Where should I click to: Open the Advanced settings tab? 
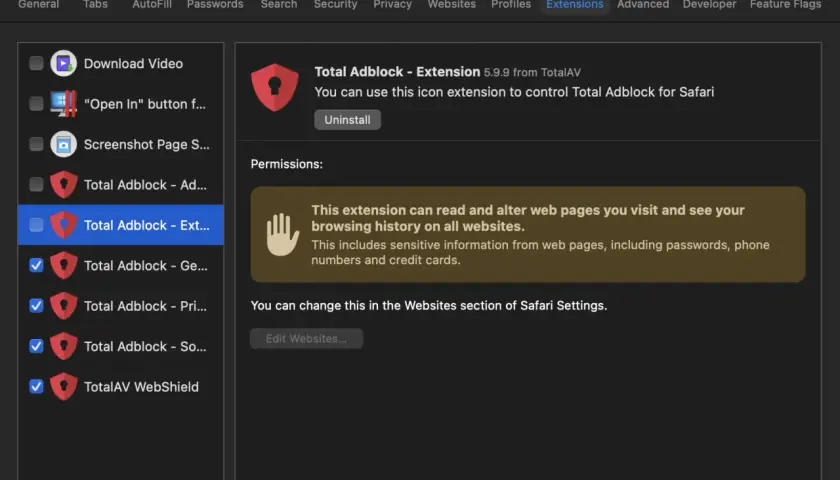point(643,5)
